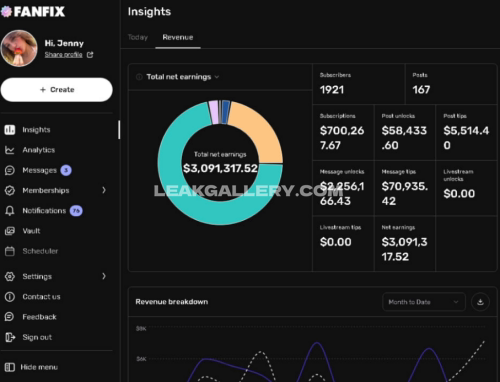Open Insights via its bar-chart icon
Image resolution: width=500 pixels, height=382 pixels.
click(10, 130)
